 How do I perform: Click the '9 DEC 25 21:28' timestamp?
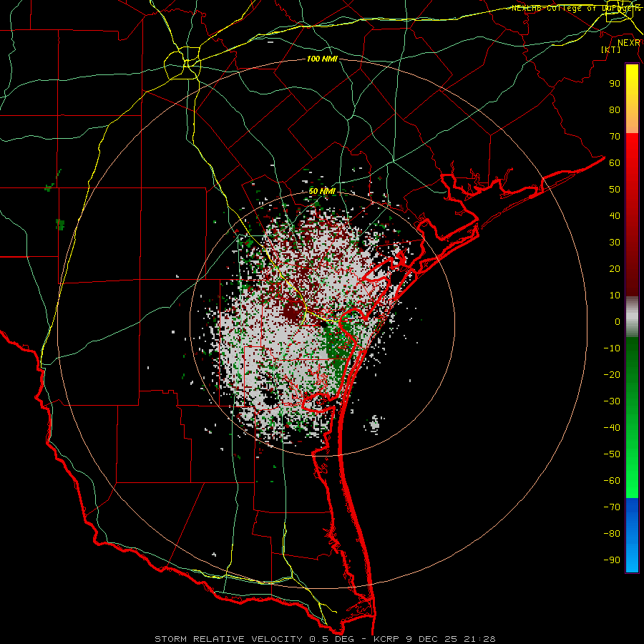tap(451, 639)
